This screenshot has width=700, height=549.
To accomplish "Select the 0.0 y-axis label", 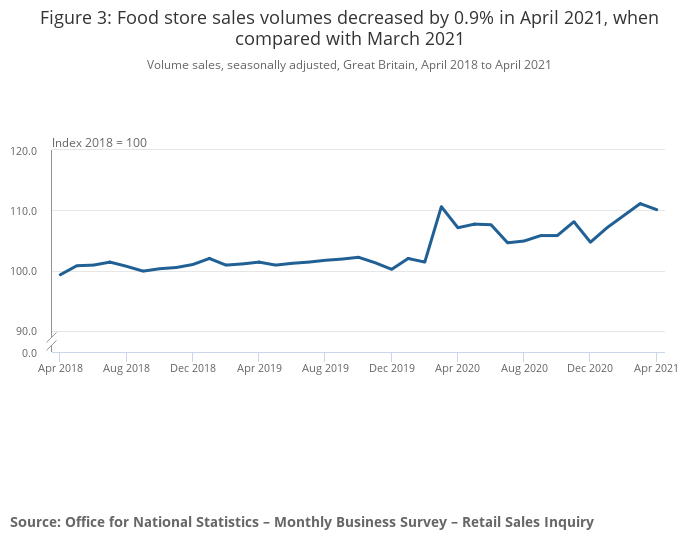I will tap(29, 352).
